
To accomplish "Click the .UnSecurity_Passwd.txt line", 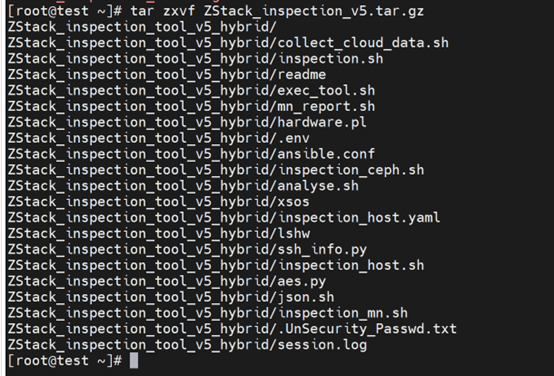I will click(232, 329).
